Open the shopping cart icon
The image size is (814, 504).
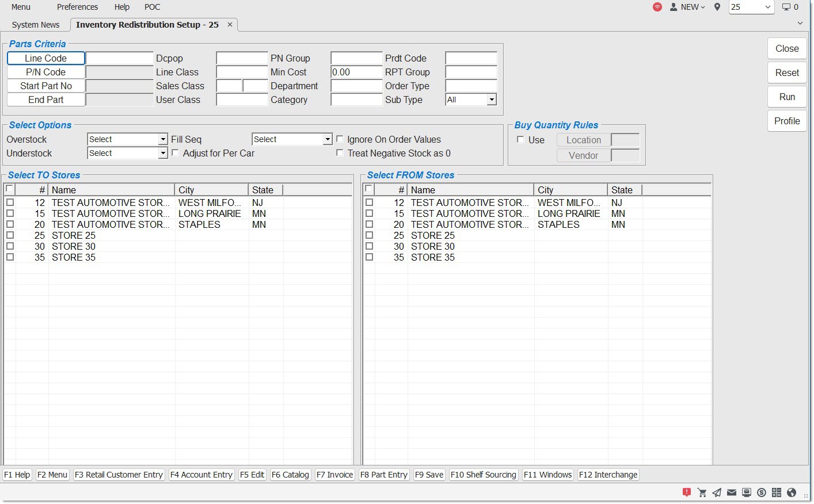(x=702, y=492)
